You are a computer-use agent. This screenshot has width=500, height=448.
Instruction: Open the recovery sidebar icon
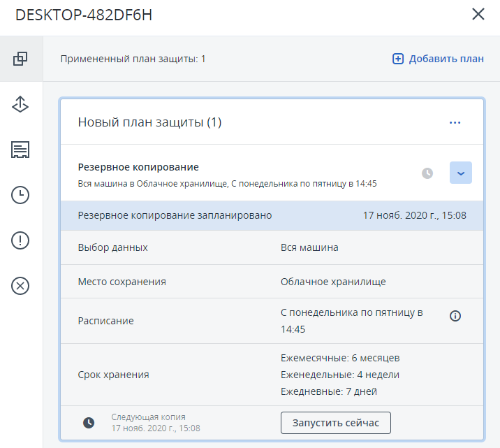(20, 104)
